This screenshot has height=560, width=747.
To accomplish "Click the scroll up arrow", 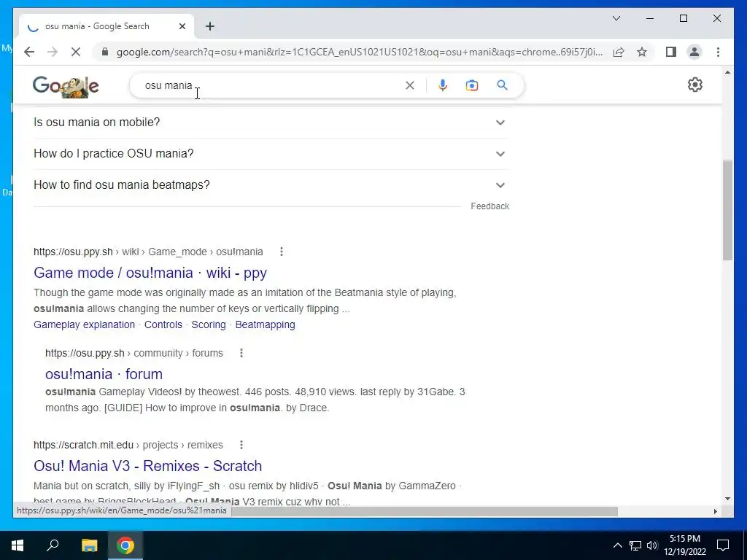I will coord(727,72).
